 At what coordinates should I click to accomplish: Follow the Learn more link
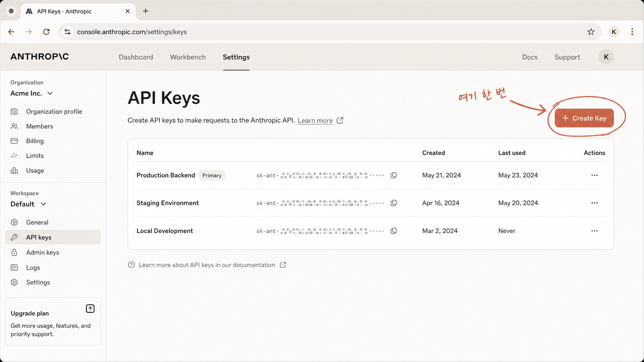tap(315, 120)
